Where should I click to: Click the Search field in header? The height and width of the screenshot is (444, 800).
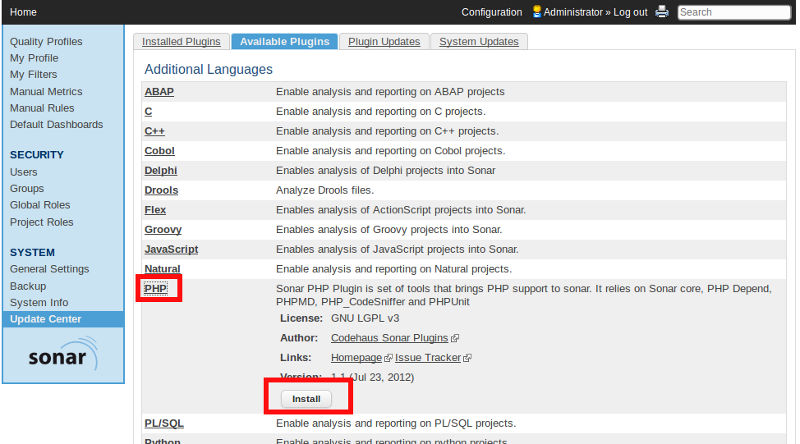coord(733,12)
